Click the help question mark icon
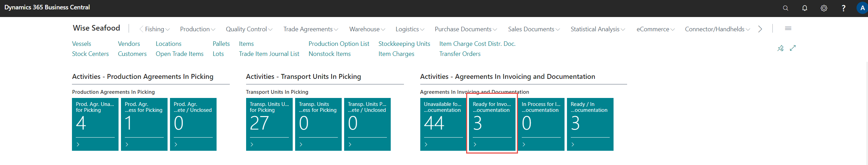 pos(843,8)
